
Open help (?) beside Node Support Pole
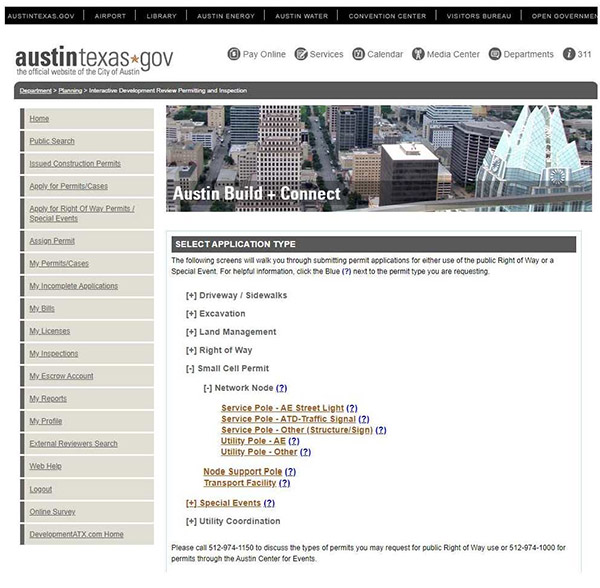(x=290, y=472)
